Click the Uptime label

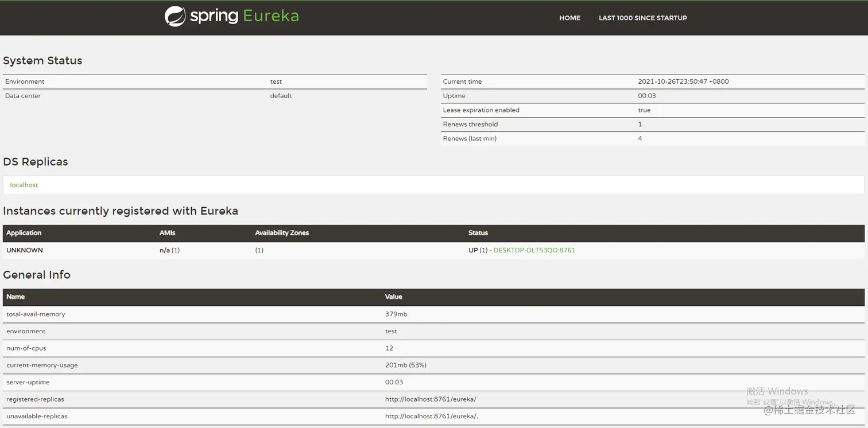[454, 96]
